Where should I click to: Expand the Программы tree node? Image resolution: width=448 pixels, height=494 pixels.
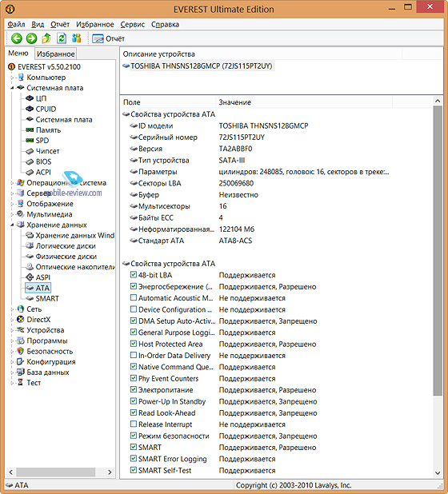tap(12, 341)
